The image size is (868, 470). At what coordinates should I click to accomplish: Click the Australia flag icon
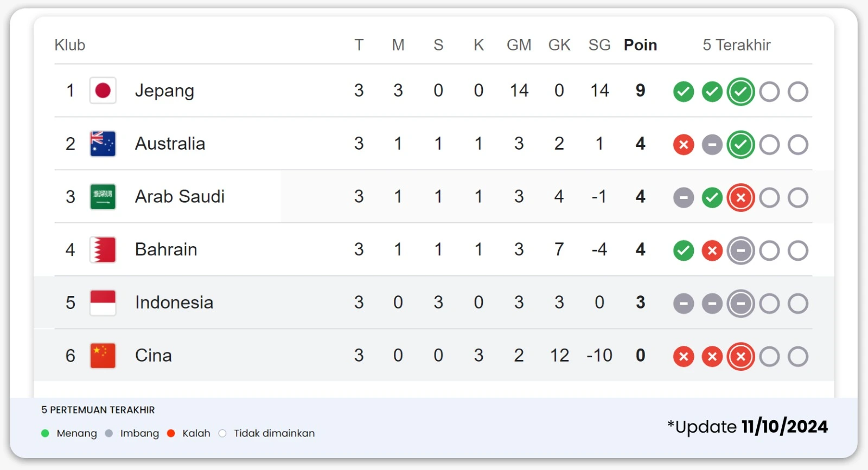click(x=103, y=144)
